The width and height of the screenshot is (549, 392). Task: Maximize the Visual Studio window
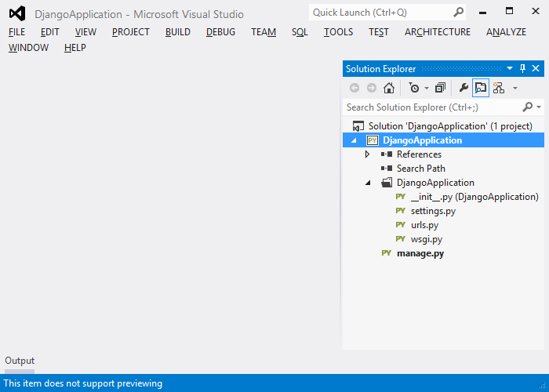click(x=510, y=11)
